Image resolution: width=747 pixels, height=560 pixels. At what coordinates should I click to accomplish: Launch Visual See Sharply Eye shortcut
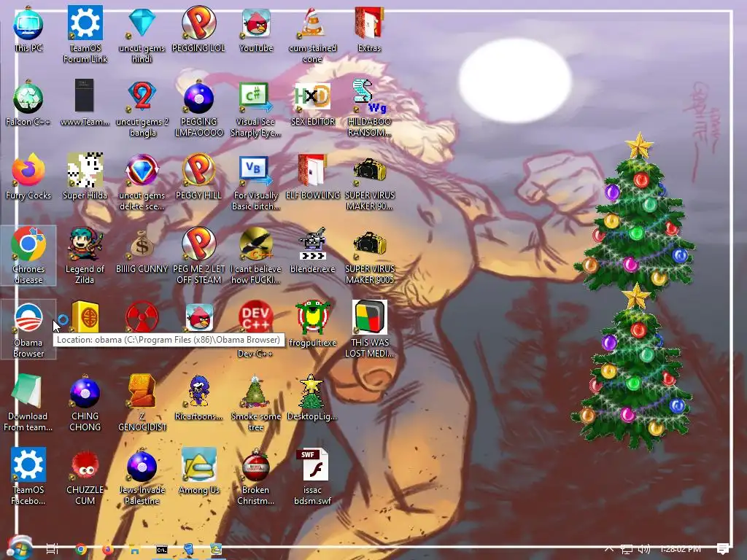pos(255,108)
